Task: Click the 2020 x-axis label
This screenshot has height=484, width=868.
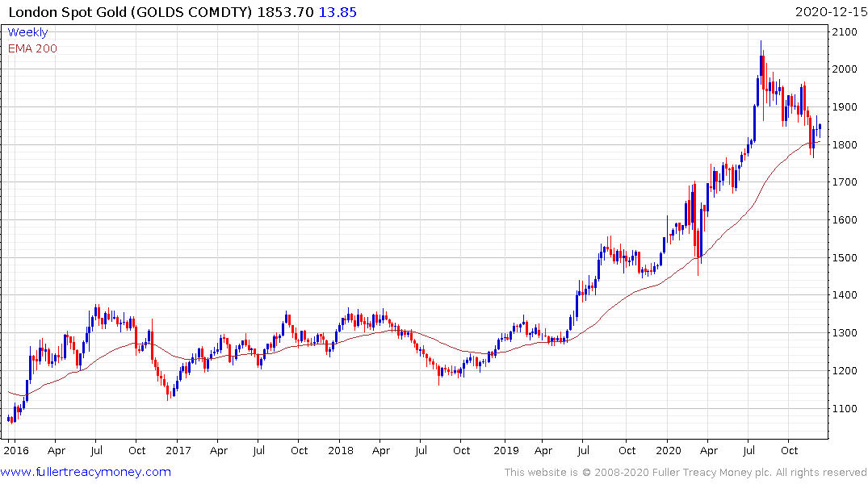Action: click(x=669, y=450)
